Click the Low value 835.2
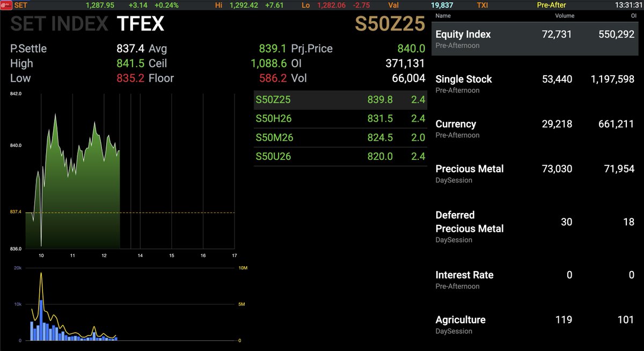The height and width of the screenshot is (351, 644). pos(130,78)
